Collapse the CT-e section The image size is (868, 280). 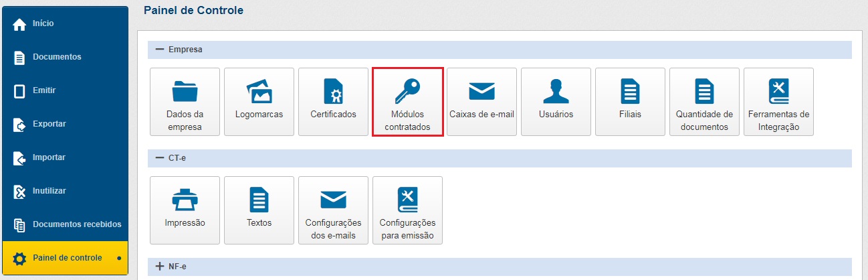coord(160,158)
